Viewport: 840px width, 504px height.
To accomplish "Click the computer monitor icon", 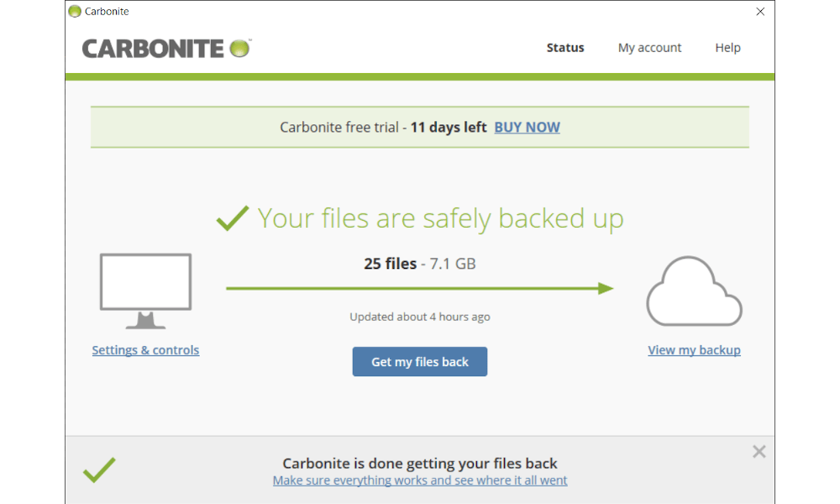I will [x=145, y=291].
